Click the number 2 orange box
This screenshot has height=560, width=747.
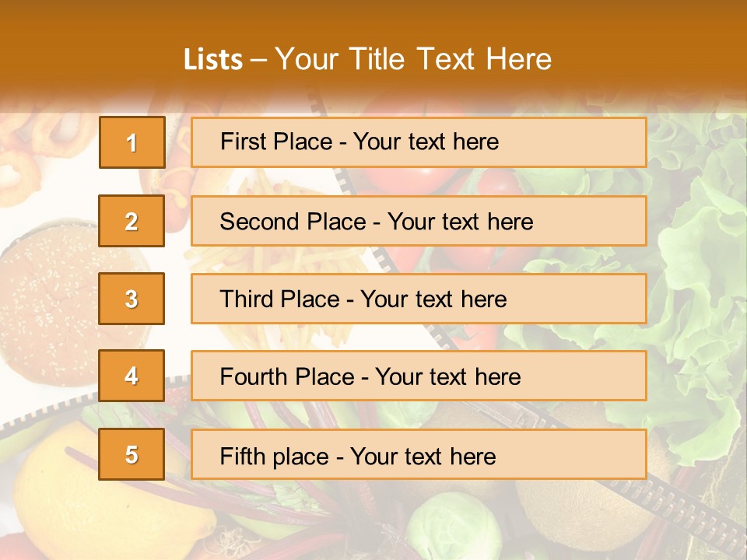132,221
